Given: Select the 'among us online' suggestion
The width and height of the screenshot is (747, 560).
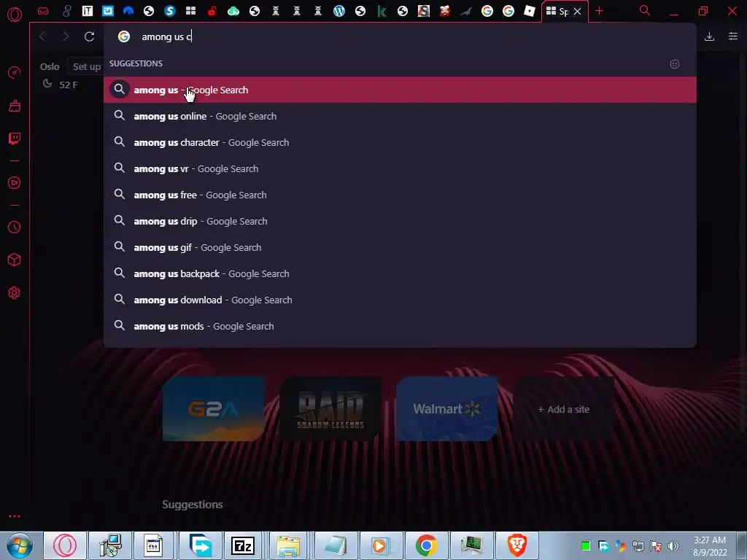Looking at the screenshot, I should tap(400, 116).
